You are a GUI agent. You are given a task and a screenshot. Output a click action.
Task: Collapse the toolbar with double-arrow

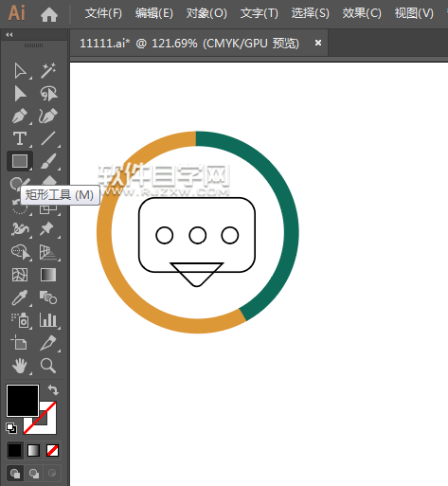(x=9, y=35)
